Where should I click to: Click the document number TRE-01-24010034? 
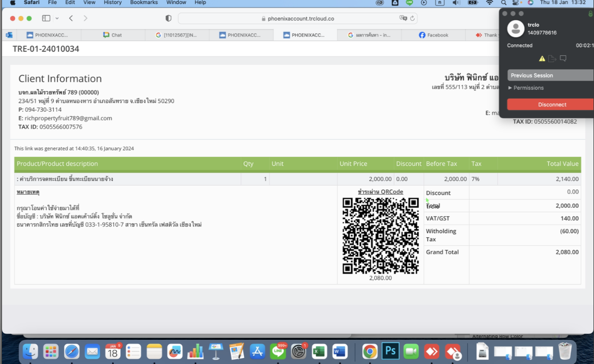46,49
